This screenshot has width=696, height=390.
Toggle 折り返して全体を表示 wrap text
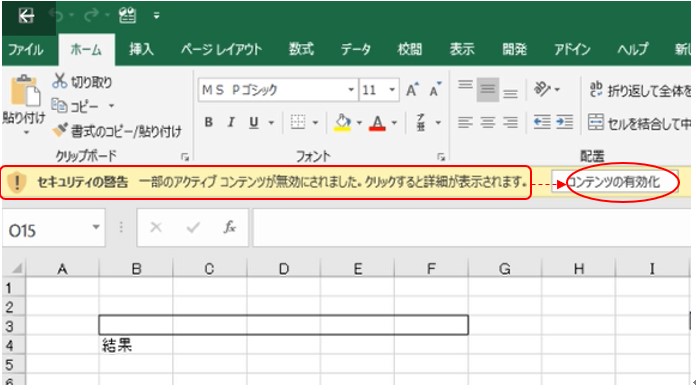(x=640, y=90)
